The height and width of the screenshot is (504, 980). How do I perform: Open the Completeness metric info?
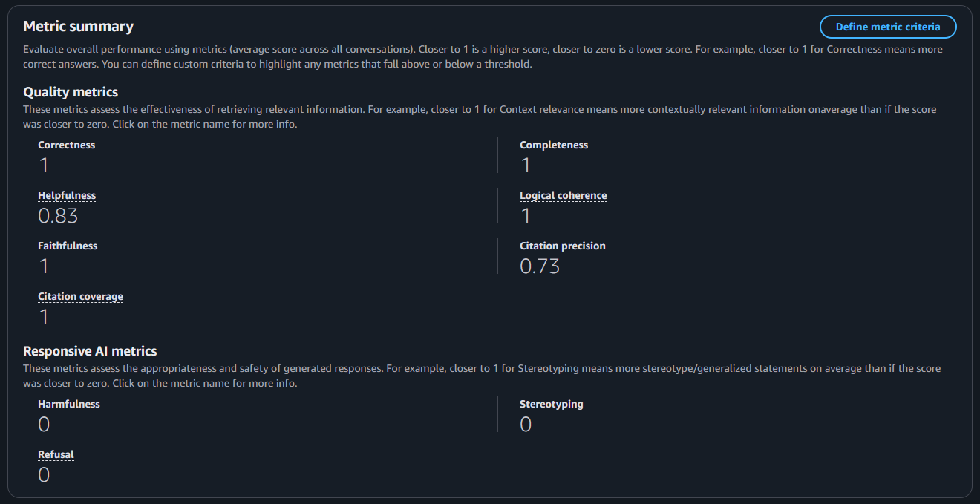click(x=553, y=145)
